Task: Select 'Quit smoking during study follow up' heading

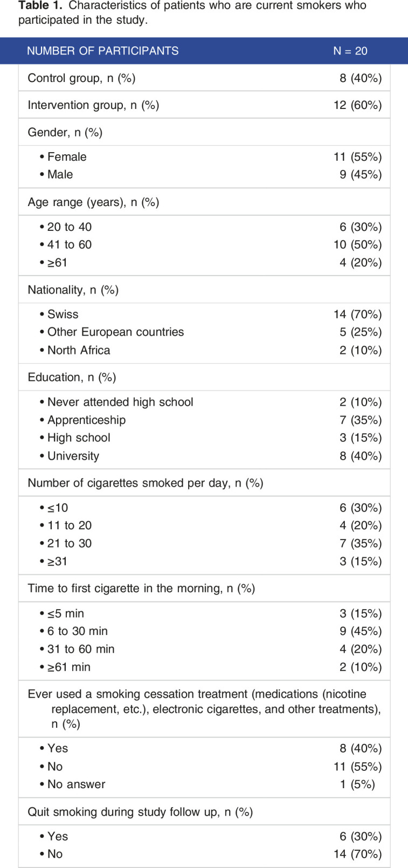Action: [140, 812]
